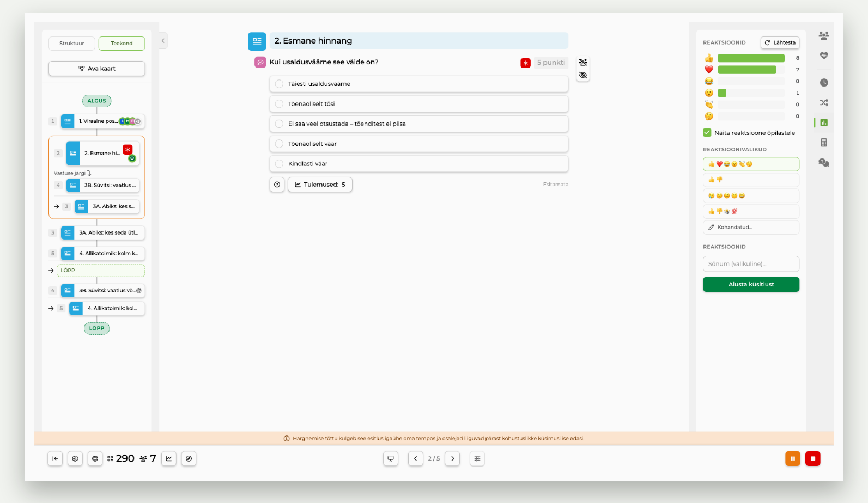
Task: Switch to the Teekond tab
Action: (122, 44)
